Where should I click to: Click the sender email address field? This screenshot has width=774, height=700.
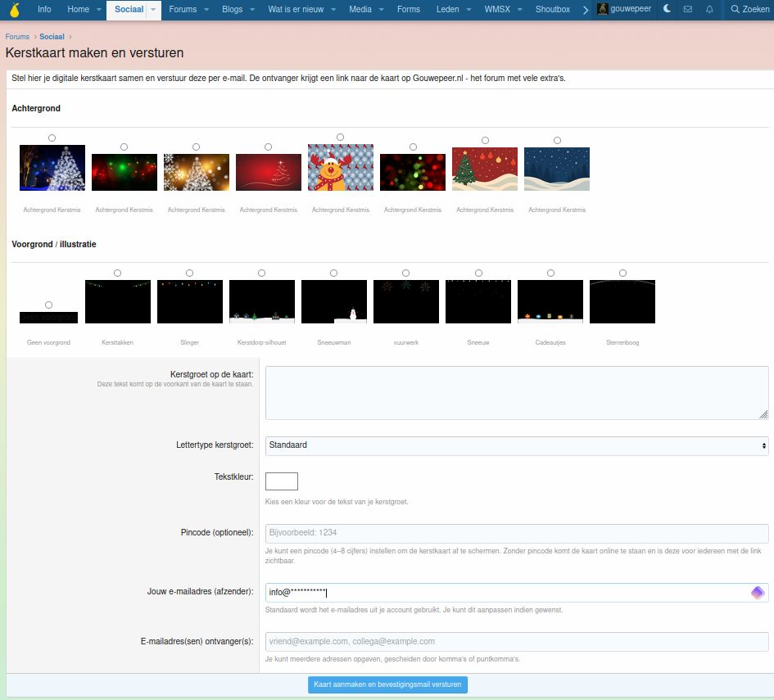(517, 593)
